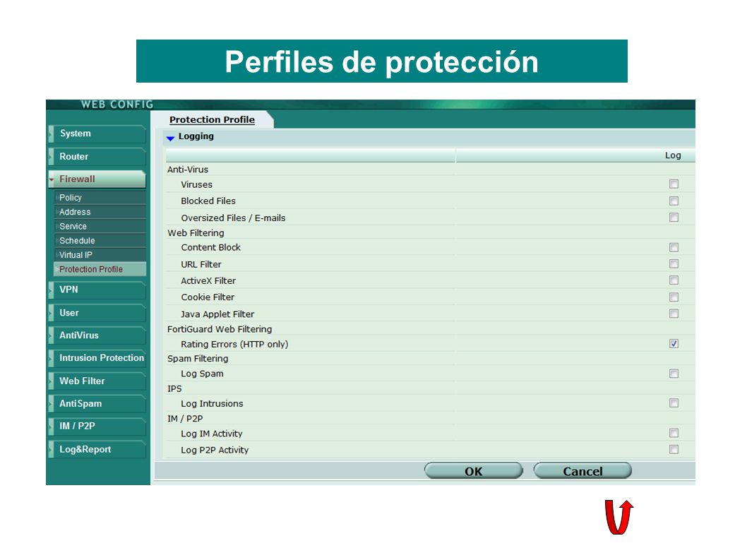Uncheck Rating Errors (HTTP only) logging
This screenshot has width=747, height=560.
pos(674,344)
